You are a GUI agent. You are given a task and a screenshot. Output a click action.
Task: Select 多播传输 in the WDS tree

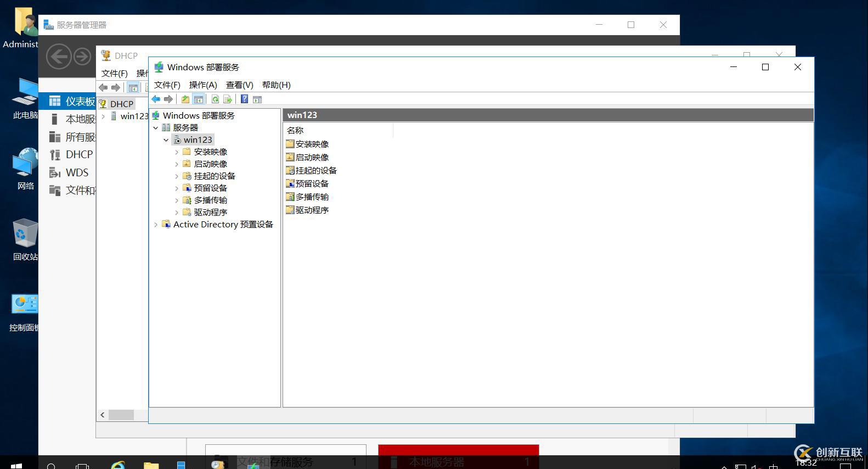210,200
